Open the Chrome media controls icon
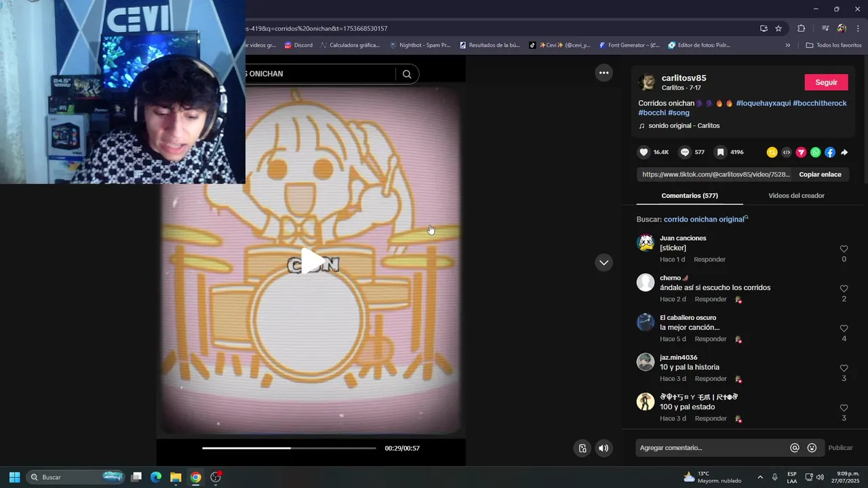 tap(825, 28)
